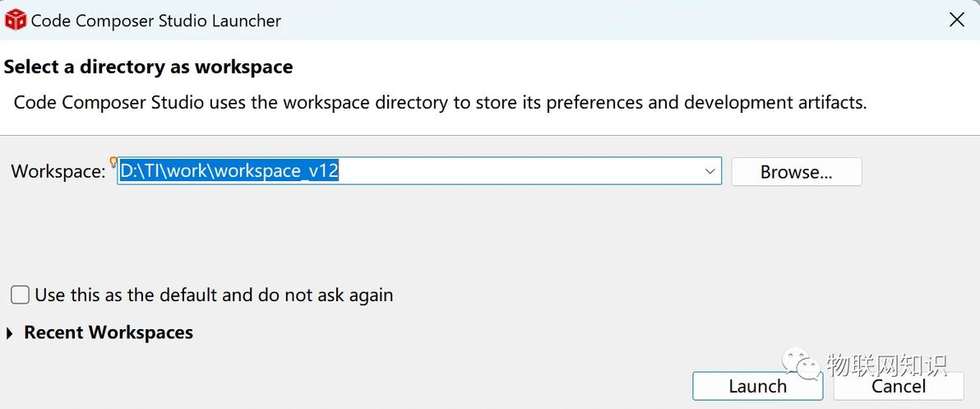Click the "Select a directory as workspace" heading

click(x=149, y=67)
